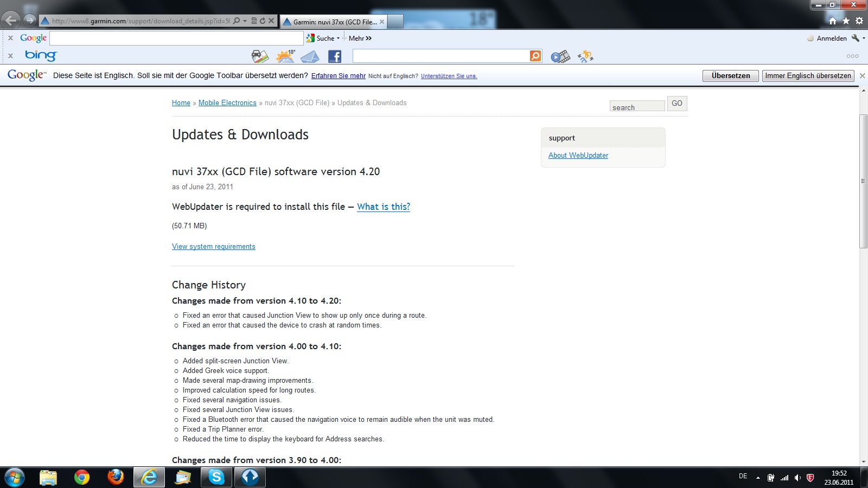Viewport: 868px width, 488px height.
Task: Open View system requirements link
Action: click(x=214, y=246)
